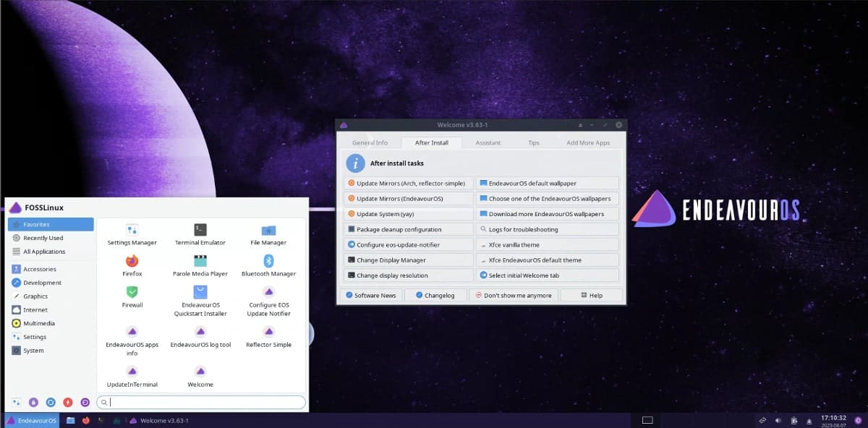
Task: Click the Welcome v3.63-1 taskbar window button
Action: tap(159, 420)
